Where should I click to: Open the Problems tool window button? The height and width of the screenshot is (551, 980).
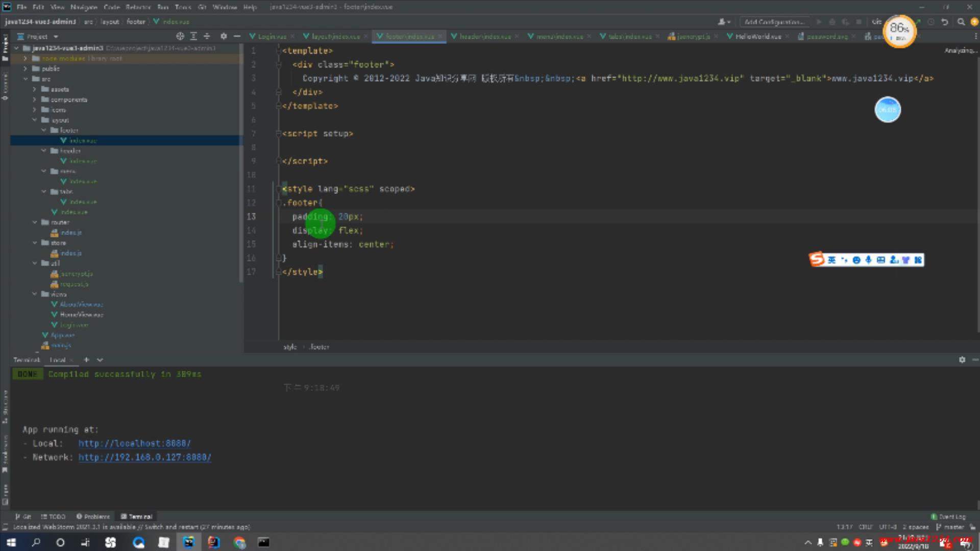pyautogui.click(x=93, y=516)
